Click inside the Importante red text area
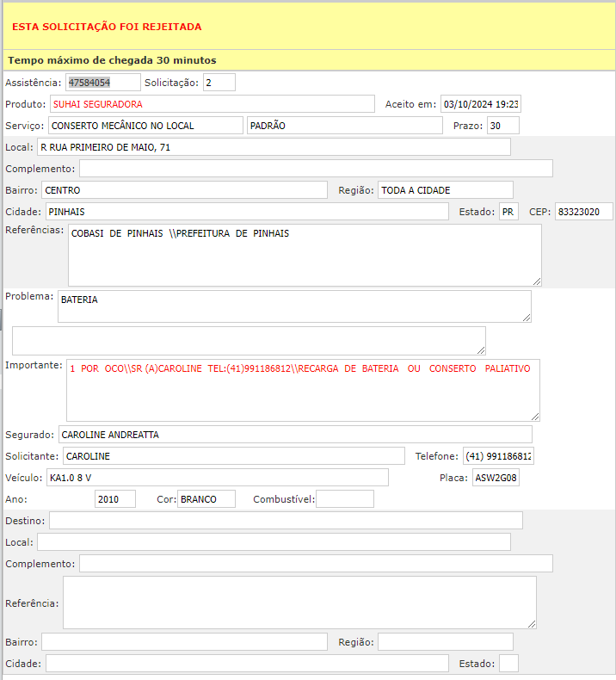 click(303, 390)
